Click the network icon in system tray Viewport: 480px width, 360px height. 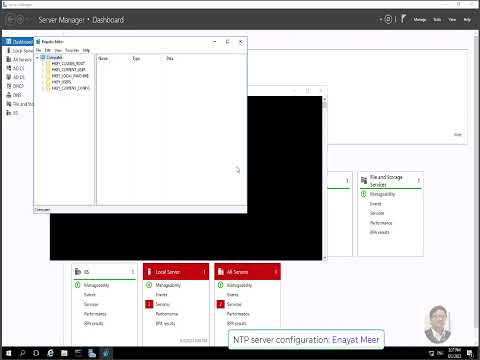point(431,353)
